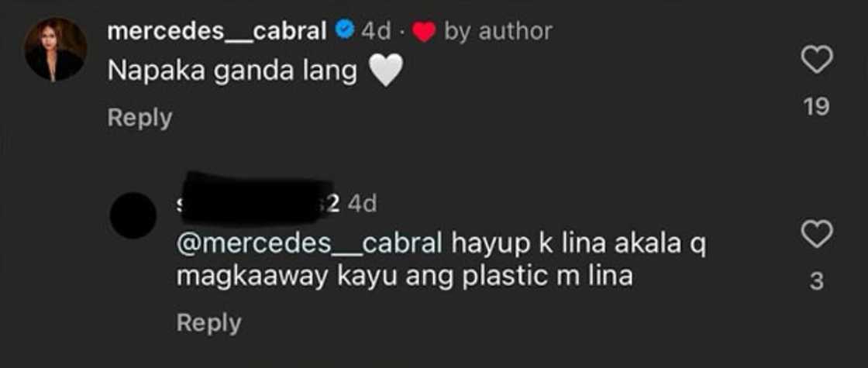
Task: Tap the blue verified badge
Action: [x=346, y=31]
